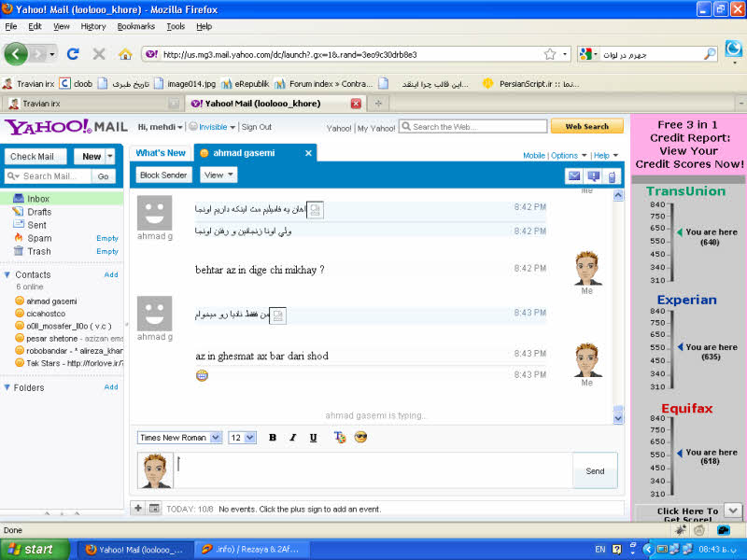747x560 pixels.
Task: Open the cloob bookmark
Action: coord(76,84)
